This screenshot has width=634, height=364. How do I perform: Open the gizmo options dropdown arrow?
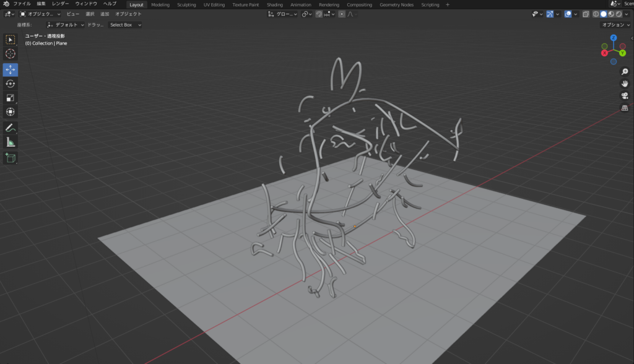click(x=558, y=14)
